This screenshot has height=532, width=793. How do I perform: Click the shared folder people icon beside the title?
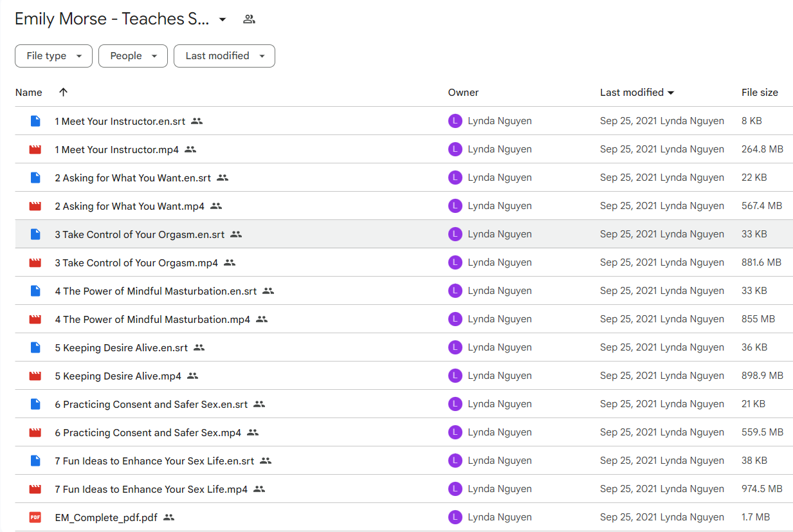coord(249,19)
